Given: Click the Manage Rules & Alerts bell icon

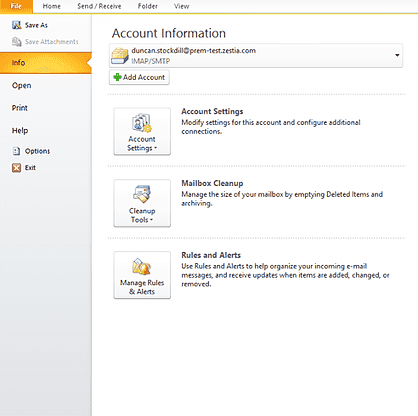Looking at the screenshot, I should tap(142, 266).
